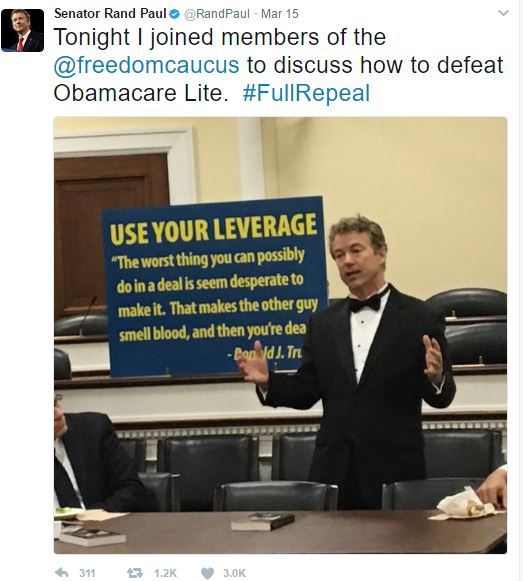This screenshot has width=523, height=581.
Task: Like the tweet with the heart icon
Action: (x=208, y=573)
